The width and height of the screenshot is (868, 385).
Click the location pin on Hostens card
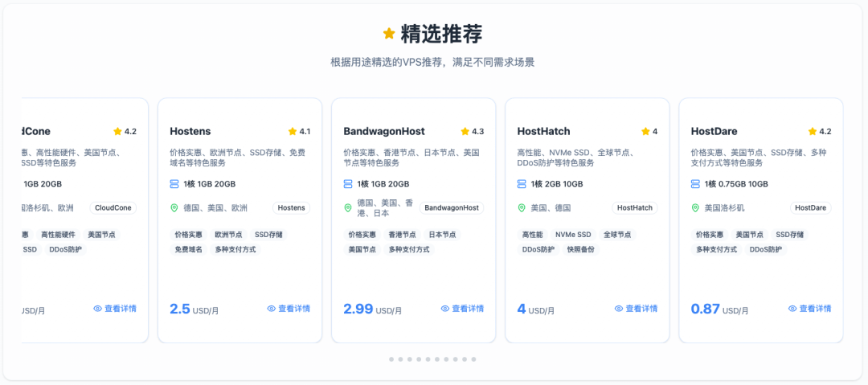coord(174,208)
